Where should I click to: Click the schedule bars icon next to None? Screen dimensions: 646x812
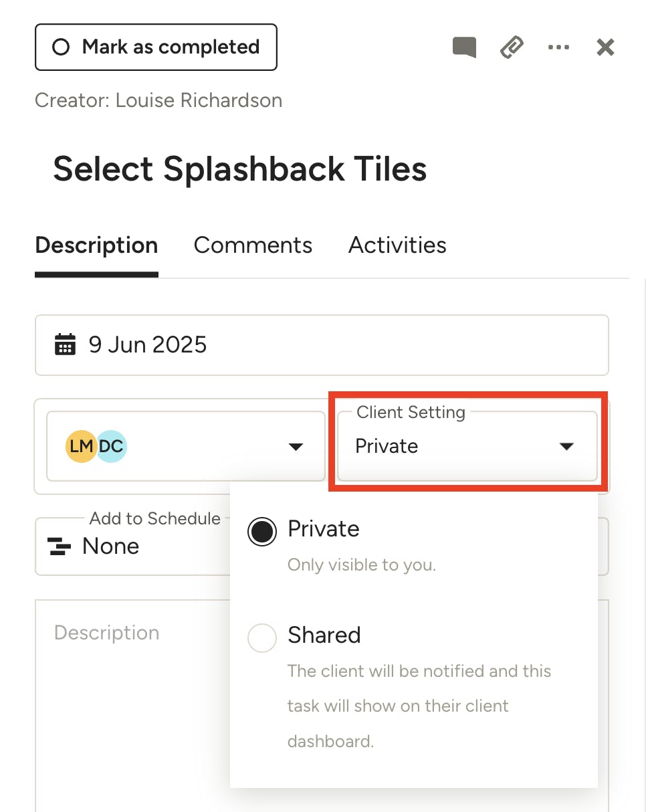pos(60,546)
